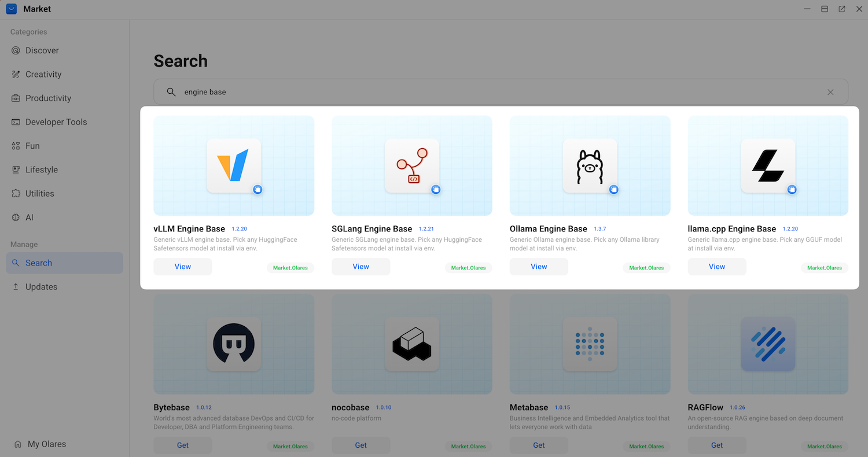This screenshot has height=457, width=868.
Task: Click View for Ollama Engine Base
Action: [x=539, y=267]
